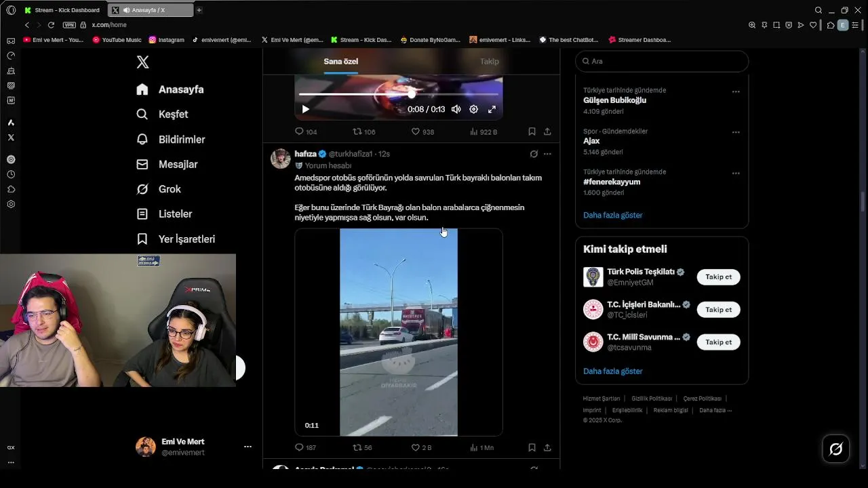The height and width of the screenshot is (488, 868).
Task: Open Opera sidebar history clock
Action: (x=11, y=174)
